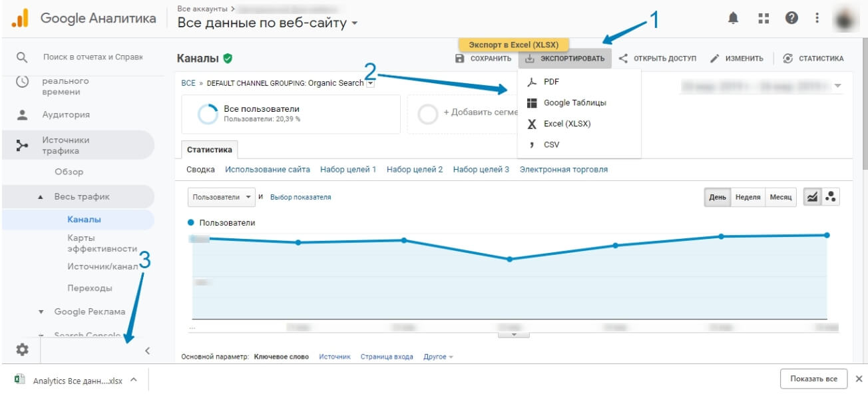This screenshot has height=394, width=868.
Task: Open the Пользователи metric dropdown
Action: 222,197
